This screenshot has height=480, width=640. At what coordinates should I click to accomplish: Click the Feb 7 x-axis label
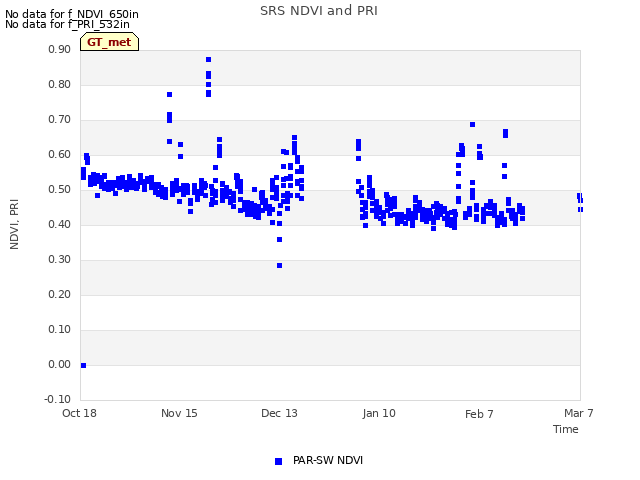479,414
